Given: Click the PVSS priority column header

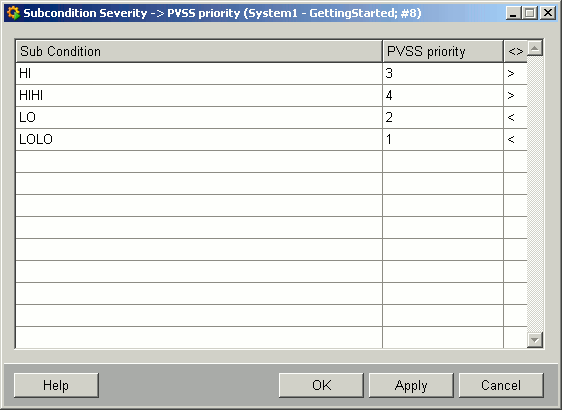Looking at the screenshot, I should [x=443, y=51].
